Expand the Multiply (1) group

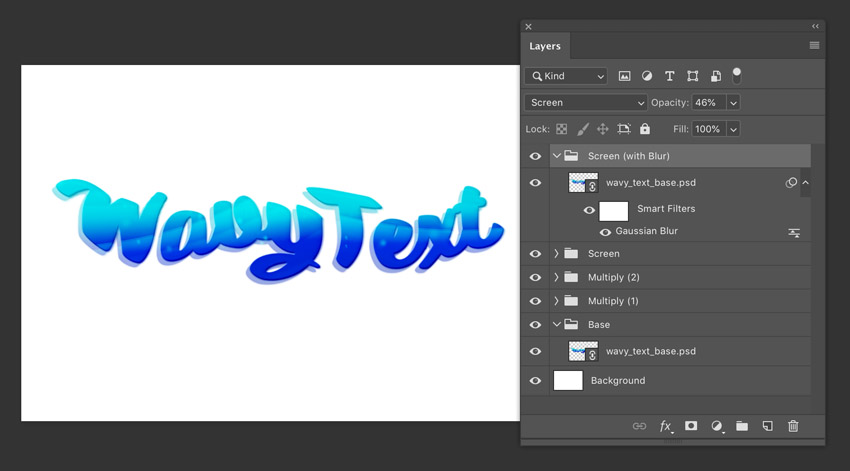tap(557, 301)
